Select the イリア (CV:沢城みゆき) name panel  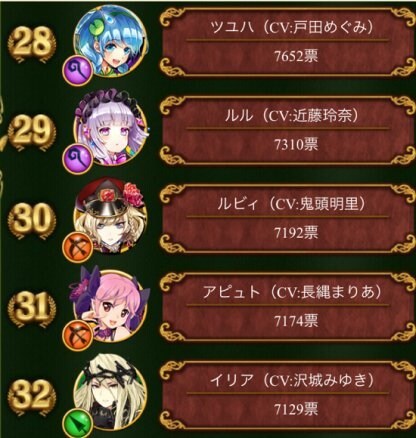click(287, 395)
